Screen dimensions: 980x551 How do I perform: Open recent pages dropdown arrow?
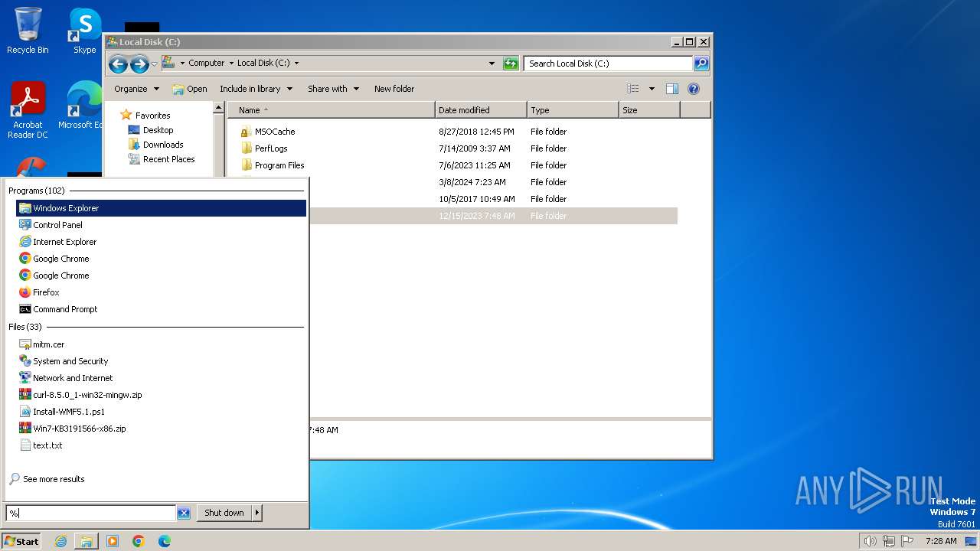[154, 64]
